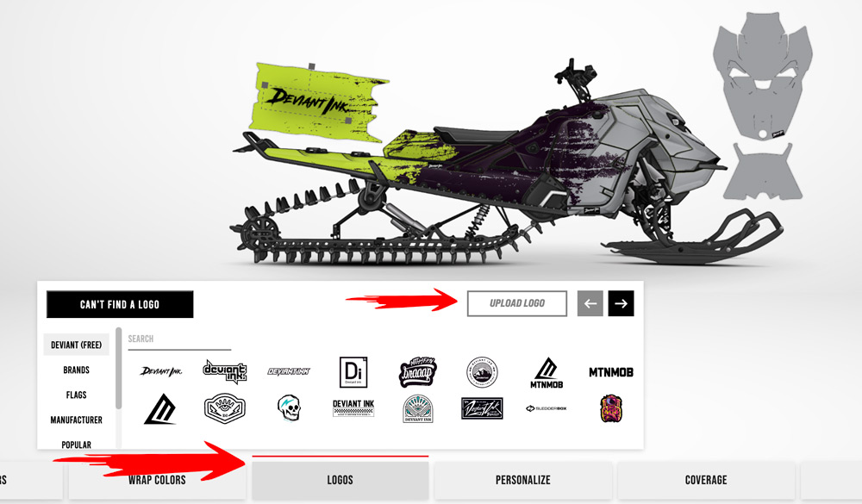Screen dimensions: 862x504
Task: Click the Upload Logo button
Action: coord(516,303)
